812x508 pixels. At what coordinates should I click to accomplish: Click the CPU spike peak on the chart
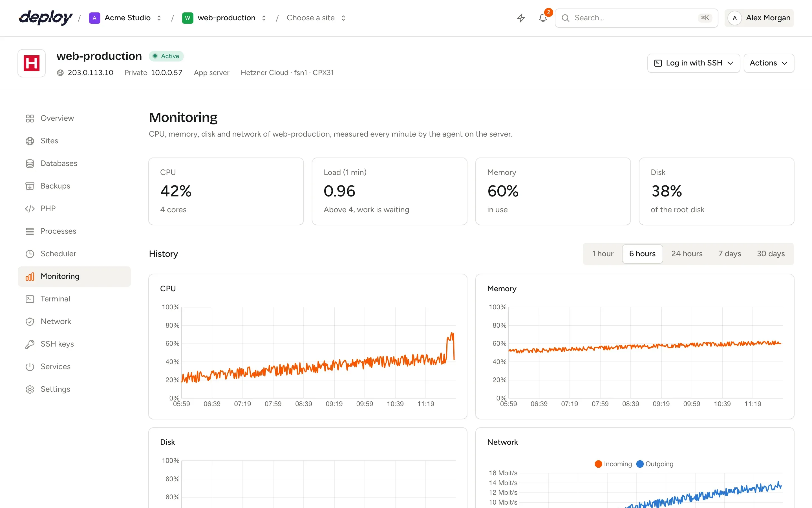(452, 334)
